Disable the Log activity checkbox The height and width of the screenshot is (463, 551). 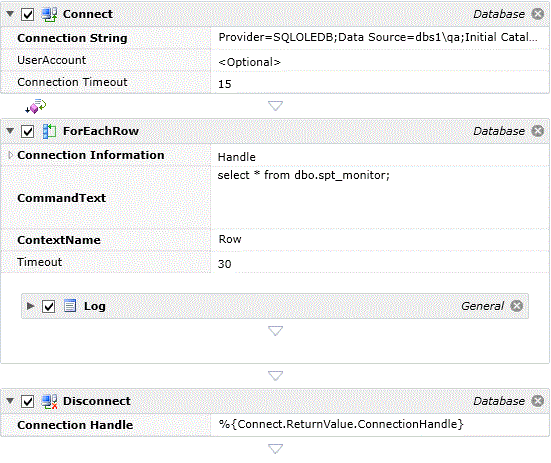(x=48, y=306)
